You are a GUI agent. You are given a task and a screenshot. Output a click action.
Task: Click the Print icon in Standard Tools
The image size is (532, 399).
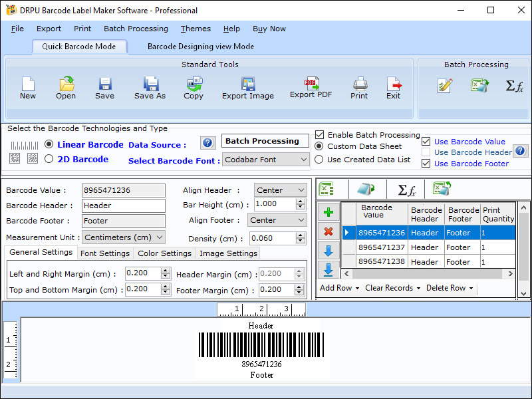(x=359, y=84)
